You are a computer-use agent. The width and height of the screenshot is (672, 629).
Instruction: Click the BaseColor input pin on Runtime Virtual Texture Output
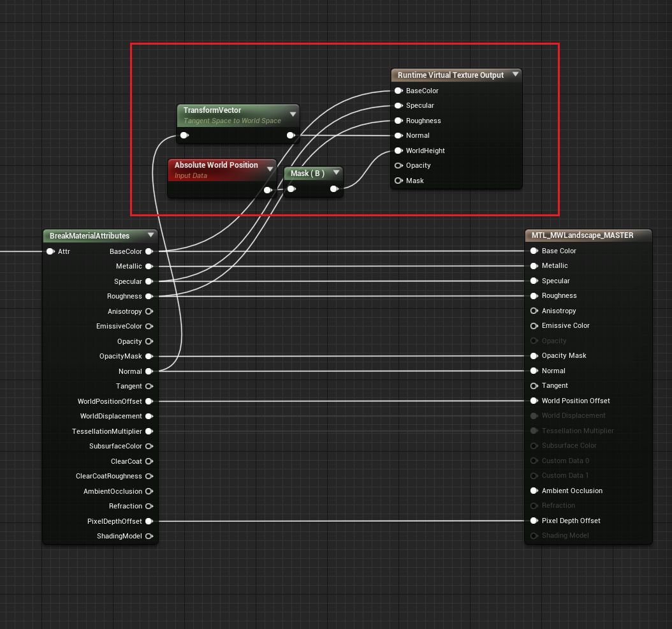pyautogui.click(x=398, y=91)
